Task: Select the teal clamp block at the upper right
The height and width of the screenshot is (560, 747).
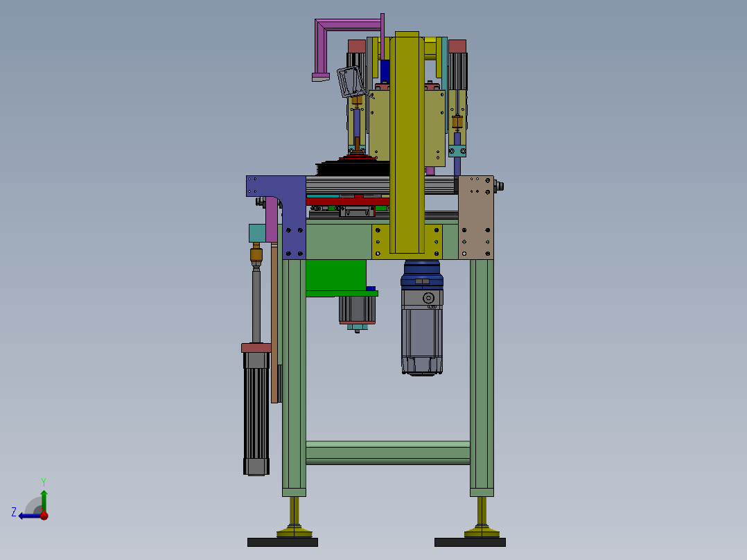Action: pyautogui.click(x=457, y=152)
